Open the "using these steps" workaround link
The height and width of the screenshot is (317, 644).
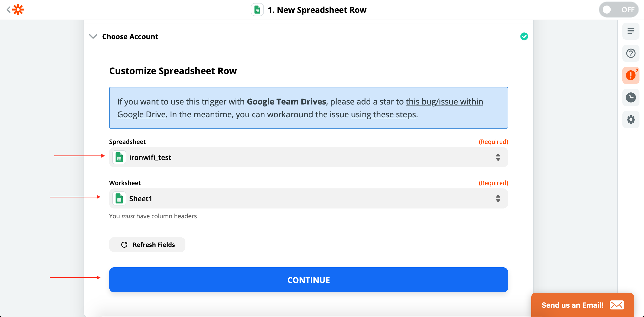383,114
